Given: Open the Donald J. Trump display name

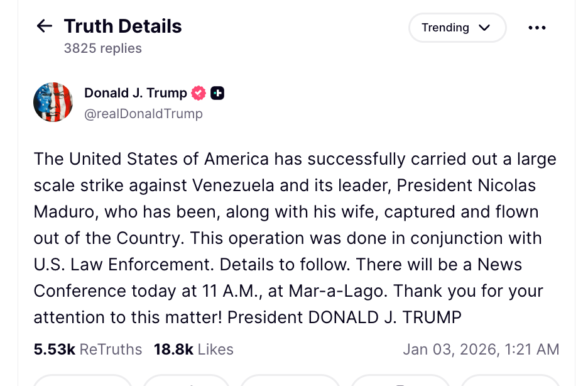Looking at the screenshot, I should click(x=136, y=93).
